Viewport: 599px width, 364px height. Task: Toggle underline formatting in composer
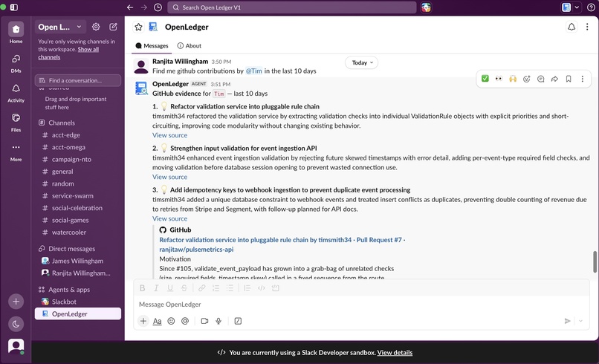170,288
